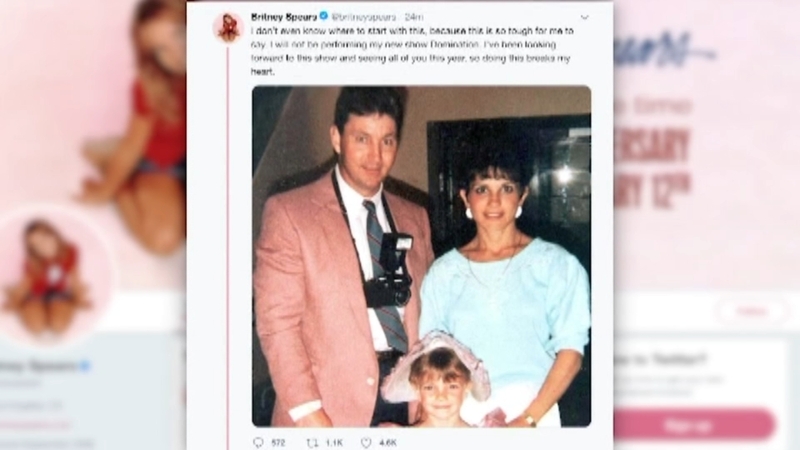Open the Britney Spears name link in tweet
The height and width of the screenshot is (450, 800).
click(x=284, y=17)
